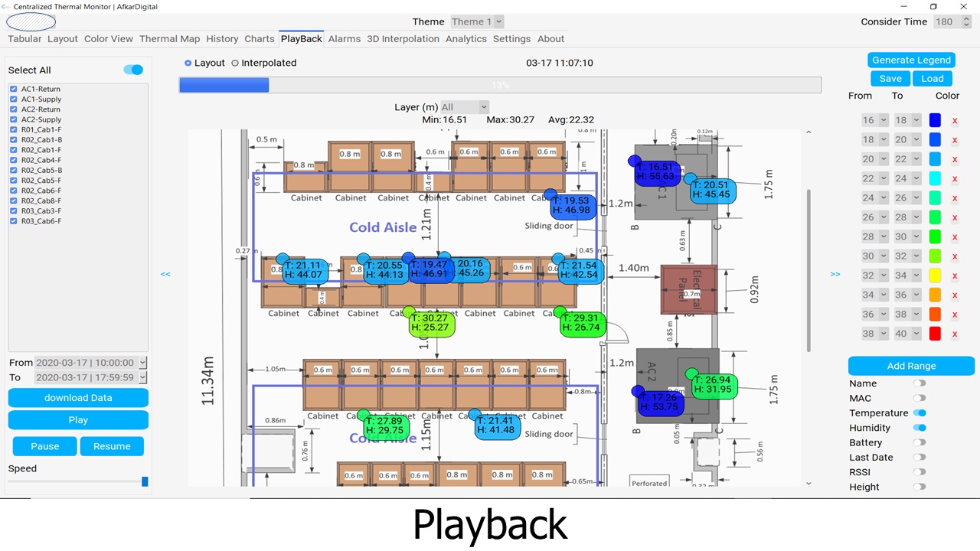Collapse left panel with double-arrow icon
This screenshot has width=980, height=551.
165,274
